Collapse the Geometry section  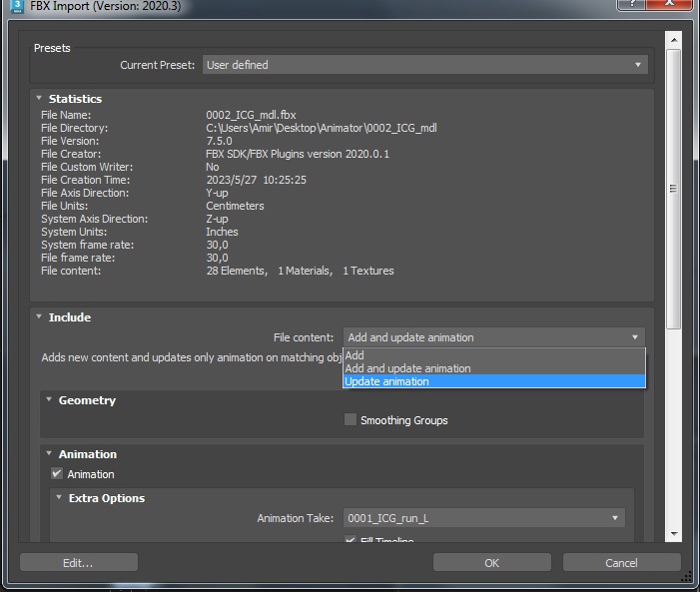[49, 399]
